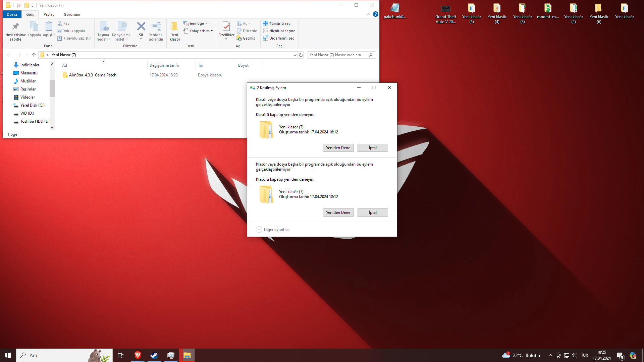The image size is (644, 362).
Task: Open Task View on taskbar
Action: coord(121,355)
